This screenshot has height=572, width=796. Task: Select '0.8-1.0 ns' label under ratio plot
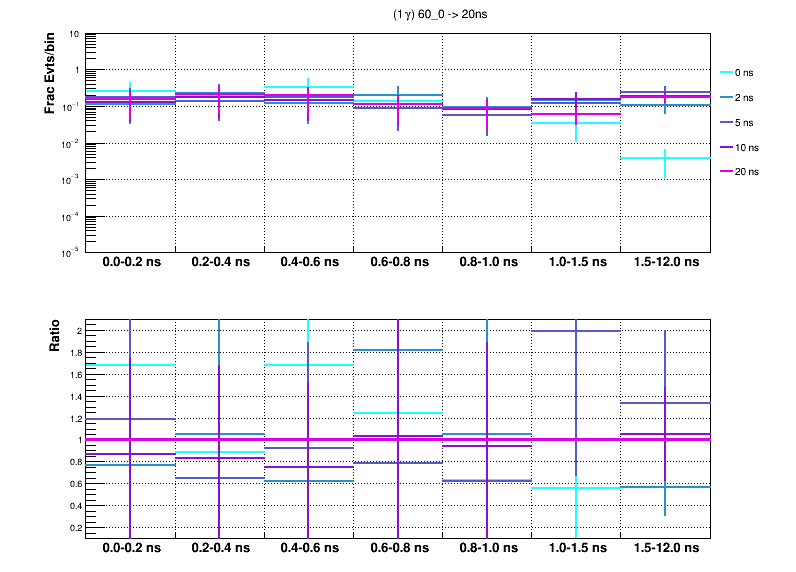click(x=487, y=549)
